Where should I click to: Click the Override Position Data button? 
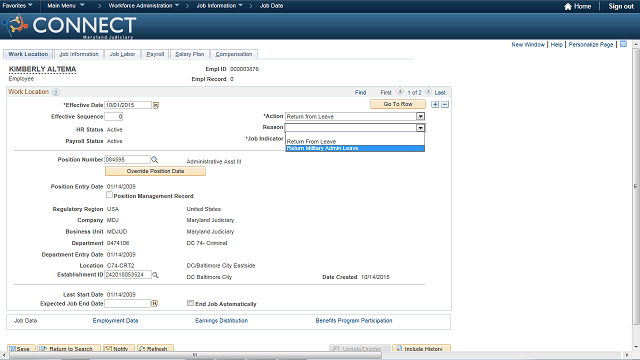(155, 171)
